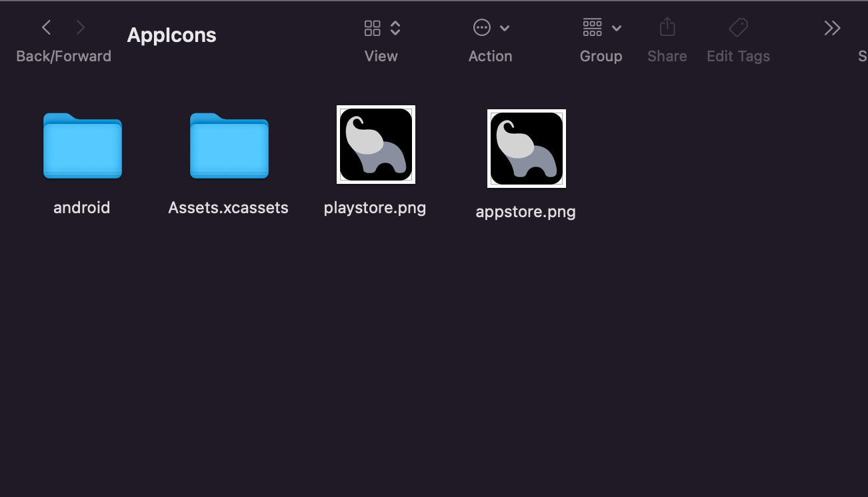868x497 pixels.
Task: Click the android folder name label
Action: 82,208
